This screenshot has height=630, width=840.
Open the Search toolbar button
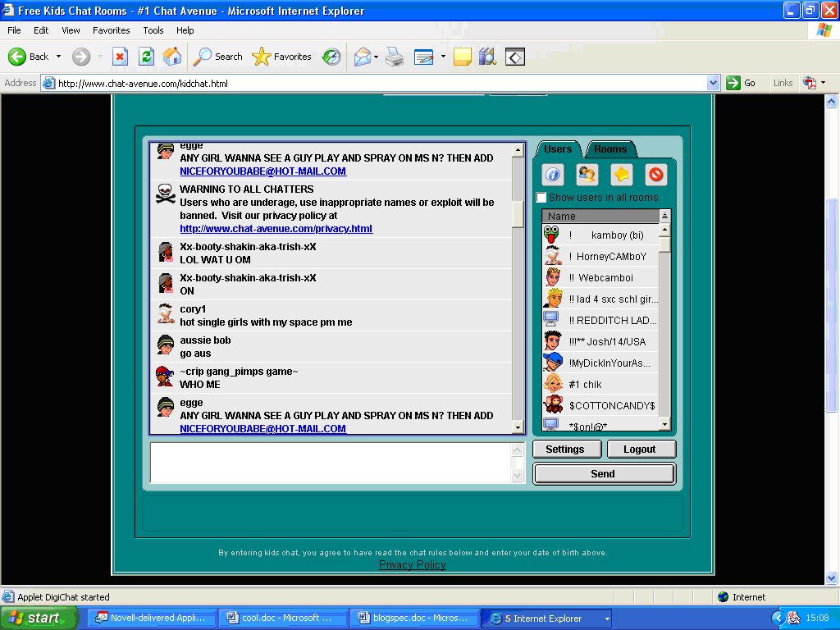(x=217, y=57)
